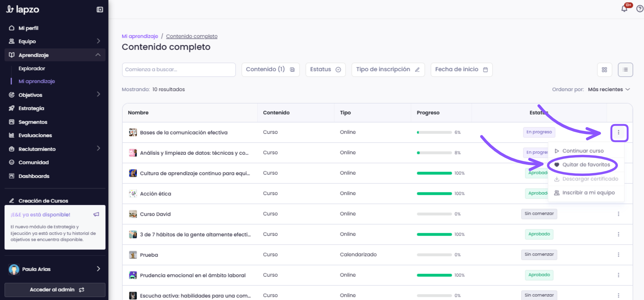Go to Explorador in sidebar
This screenshot has width=644, height=300.
32,68
